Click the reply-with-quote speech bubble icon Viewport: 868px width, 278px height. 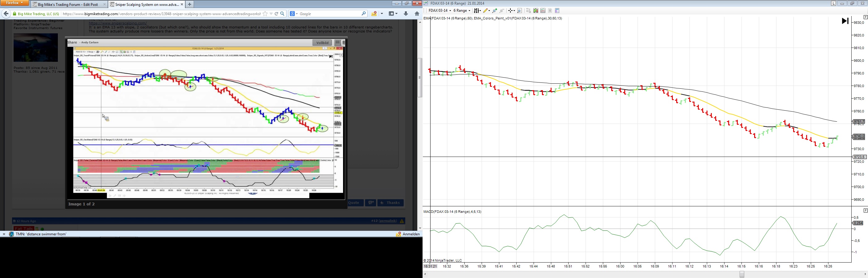[x=371, y=203]
